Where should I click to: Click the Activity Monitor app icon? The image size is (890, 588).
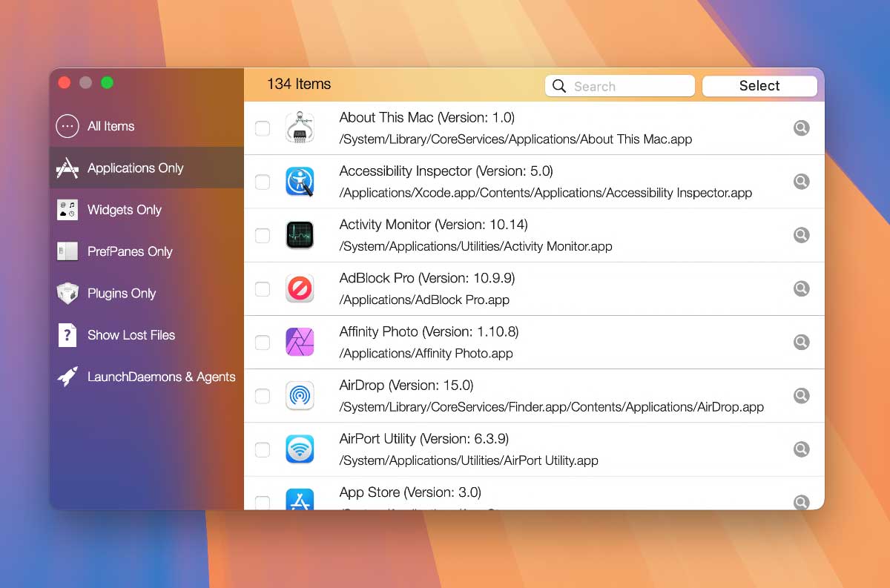(x=300, y=235)
